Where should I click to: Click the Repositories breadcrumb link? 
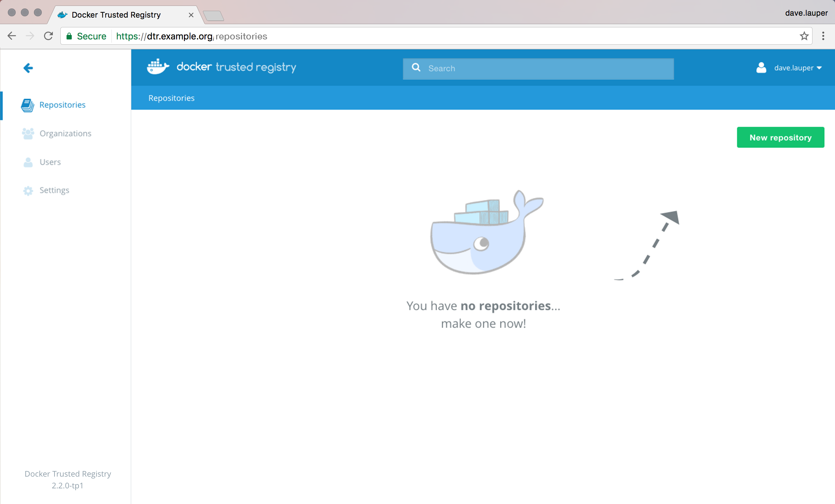point(172,98)
